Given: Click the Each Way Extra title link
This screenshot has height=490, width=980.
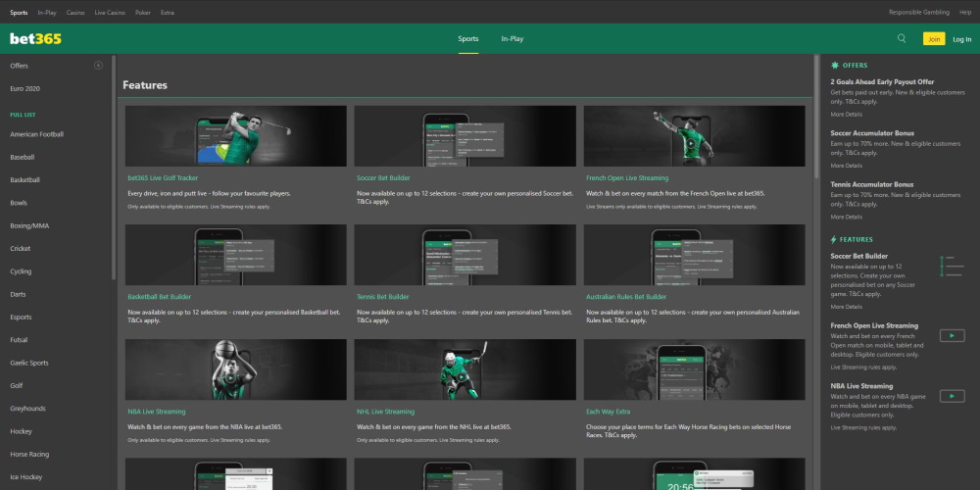Looking at the screenshot, I should 609,412.
